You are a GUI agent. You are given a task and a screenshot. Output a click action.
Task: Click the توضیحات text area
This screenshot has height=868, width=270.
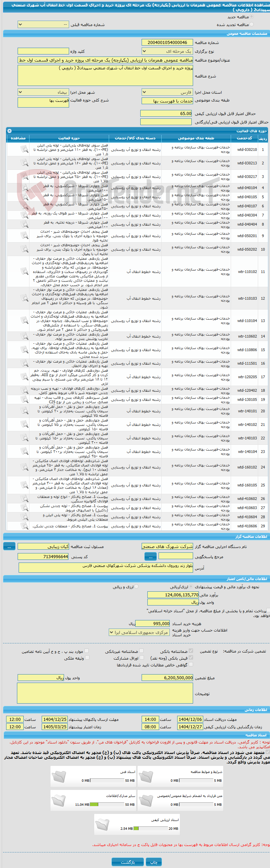point(105,693)
